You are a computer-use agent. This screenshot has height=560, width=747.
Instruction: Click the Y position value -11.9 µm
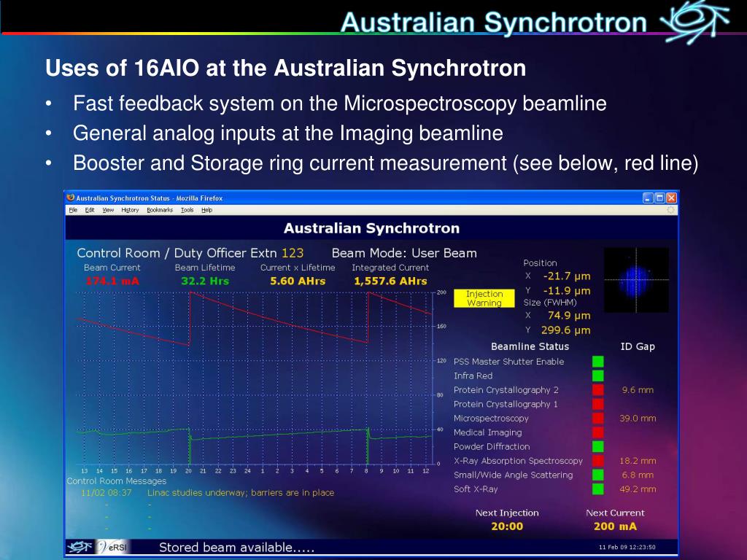(567, 291)
